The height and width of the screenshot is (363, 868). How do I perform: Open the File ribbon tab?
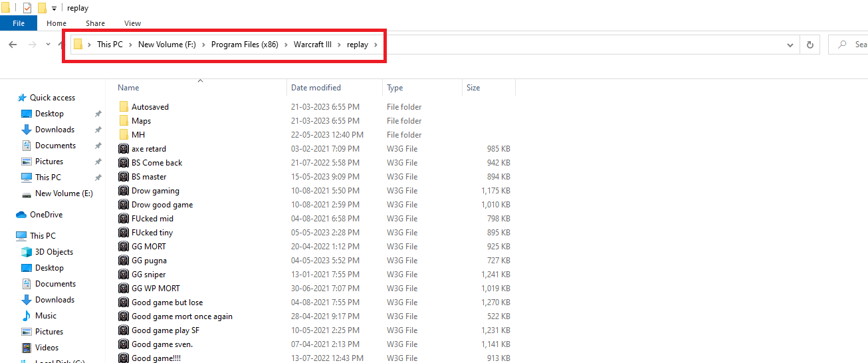tap(19, 23)
